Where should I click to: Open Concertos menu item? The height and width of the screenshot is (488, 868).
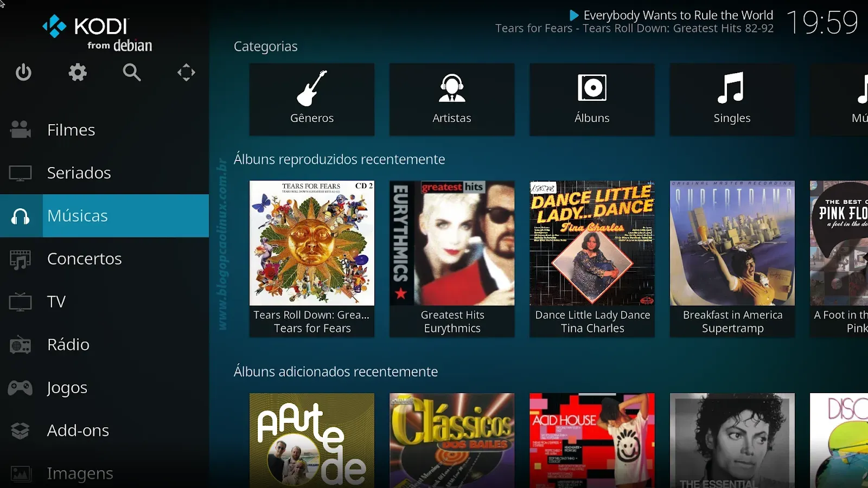point(104,259)
